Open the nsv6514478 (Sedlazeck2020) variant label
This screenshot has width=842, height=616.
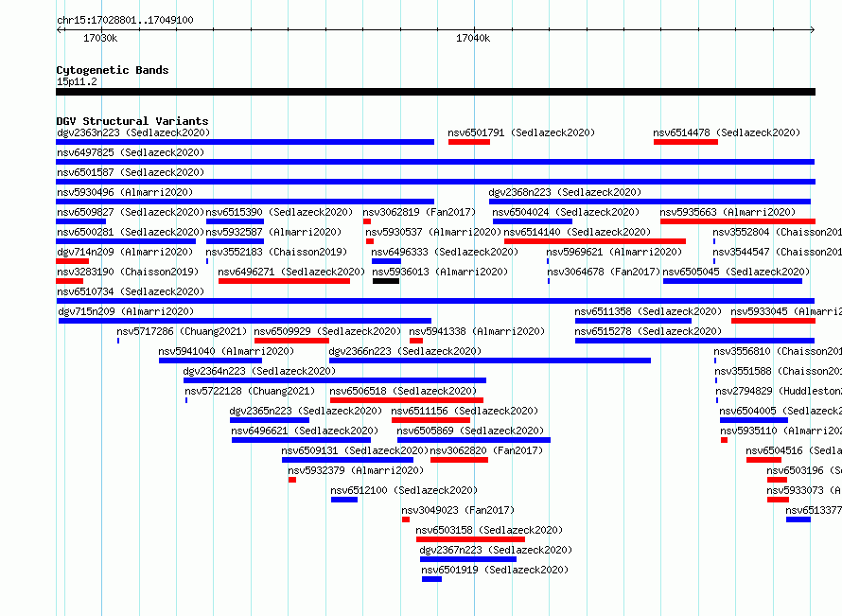[727, 132]
